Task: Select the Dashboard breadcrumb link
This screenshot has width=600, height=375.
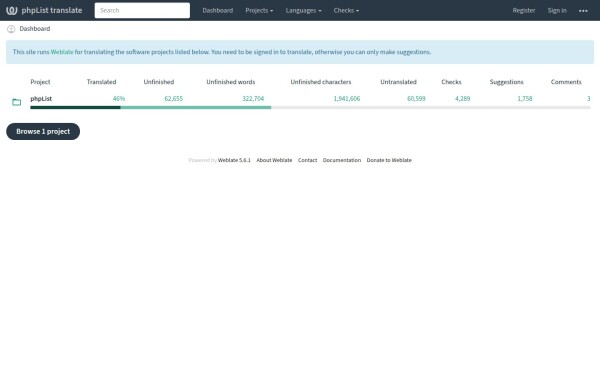Action: [x=35, y=29]
